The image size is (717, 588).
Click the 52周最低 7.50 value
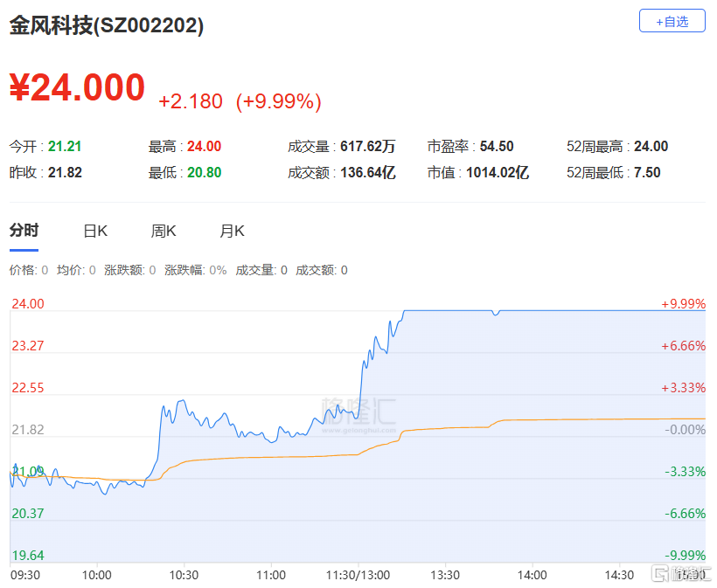tap(647, 173)
